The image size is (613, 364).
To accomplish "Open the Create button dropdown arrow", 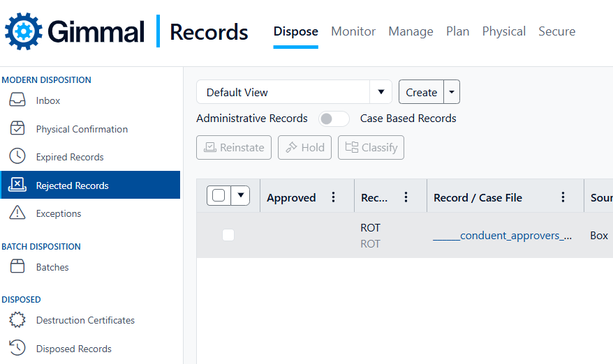I will pos(452,92).
